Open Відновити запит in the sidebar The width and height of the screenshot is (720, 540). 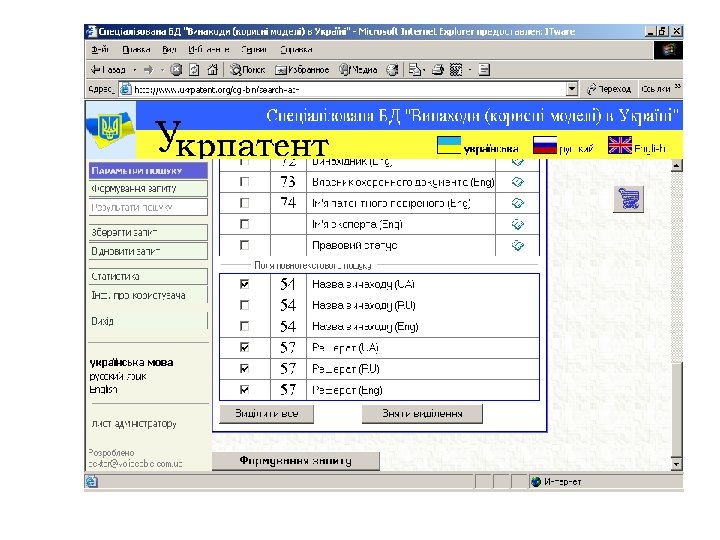coord(148,251)
